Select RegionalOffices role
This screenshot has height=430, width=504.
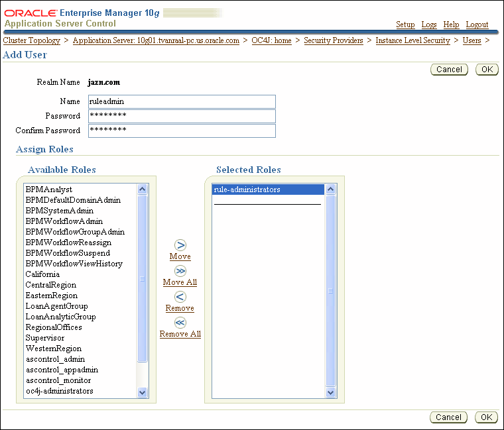click(x=80, y=327)
